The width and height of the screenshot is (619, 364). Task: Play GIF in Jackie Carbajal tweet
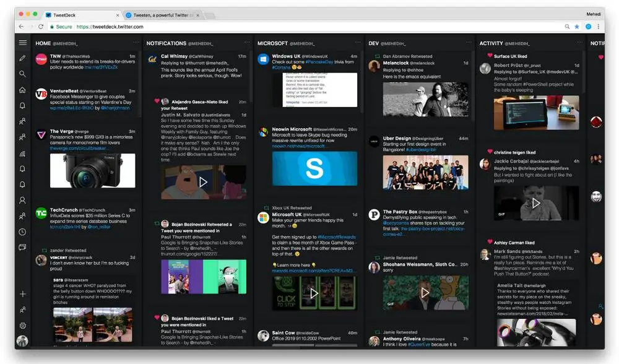(x=536, y=203)
